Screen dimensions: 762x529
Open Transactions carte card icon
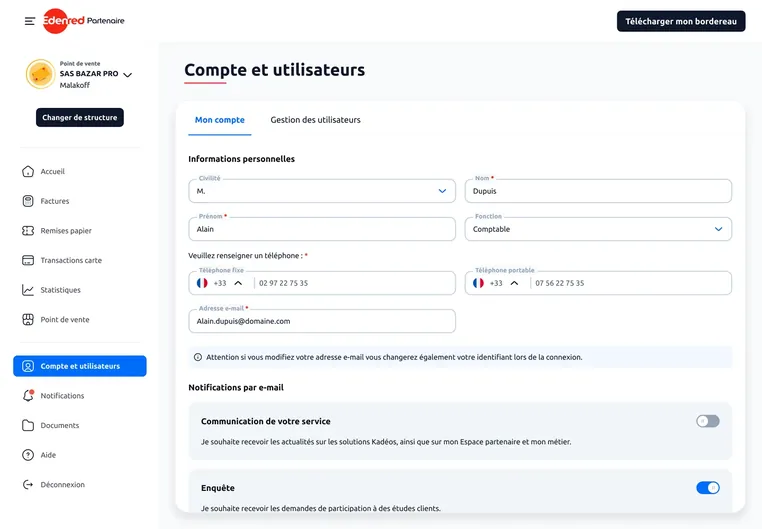click(28, 260)
